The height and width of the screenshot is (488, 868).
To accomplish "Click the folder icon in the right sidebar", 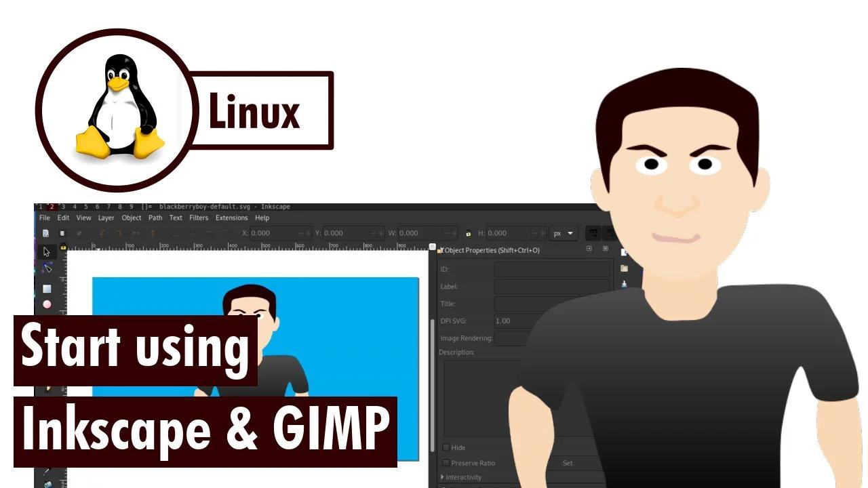I will click(624, 268).
